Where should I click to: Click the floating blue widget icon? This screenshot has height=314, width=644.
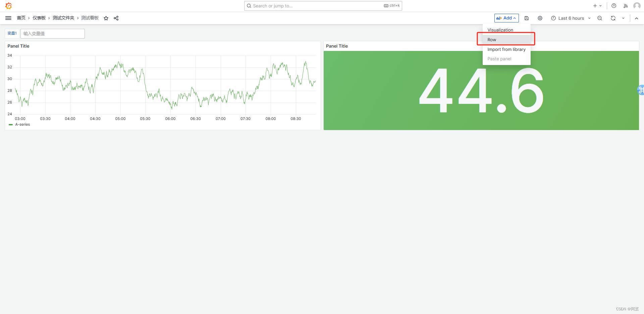(x=641, y=90)
